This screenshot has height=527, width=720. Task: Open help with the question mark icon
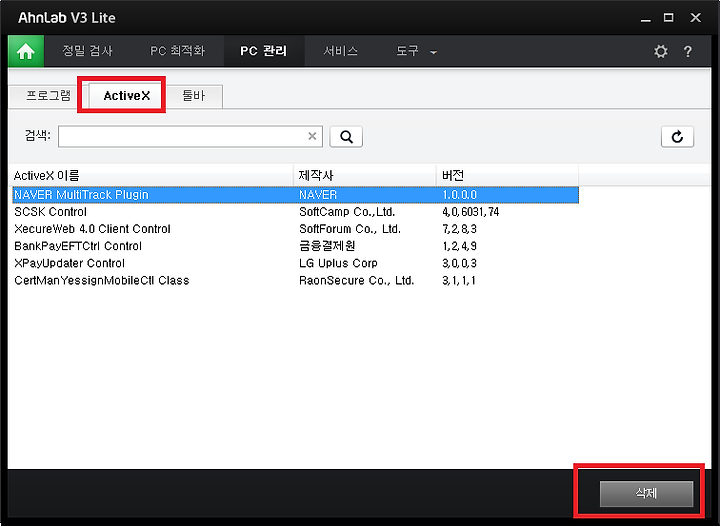(x=687, y=51)
